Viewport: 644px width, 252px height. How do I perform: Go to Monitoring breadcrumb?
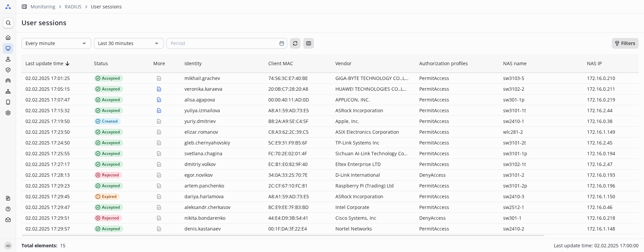43,7
